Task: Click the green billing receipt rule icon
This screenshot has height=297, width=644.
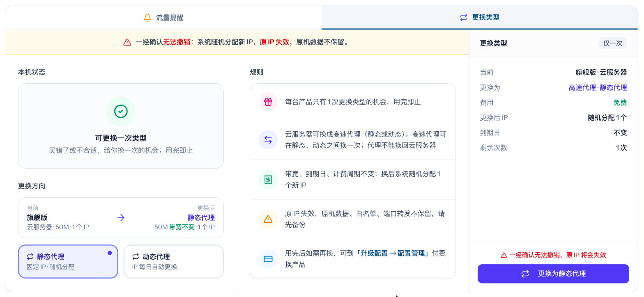Action: (268, 179)
